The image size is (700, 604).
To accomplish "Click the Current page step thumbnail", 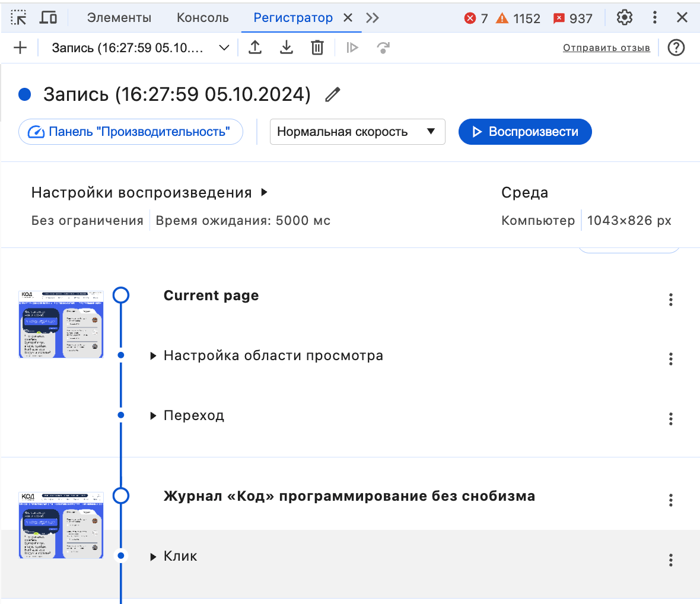I will 61,324.
